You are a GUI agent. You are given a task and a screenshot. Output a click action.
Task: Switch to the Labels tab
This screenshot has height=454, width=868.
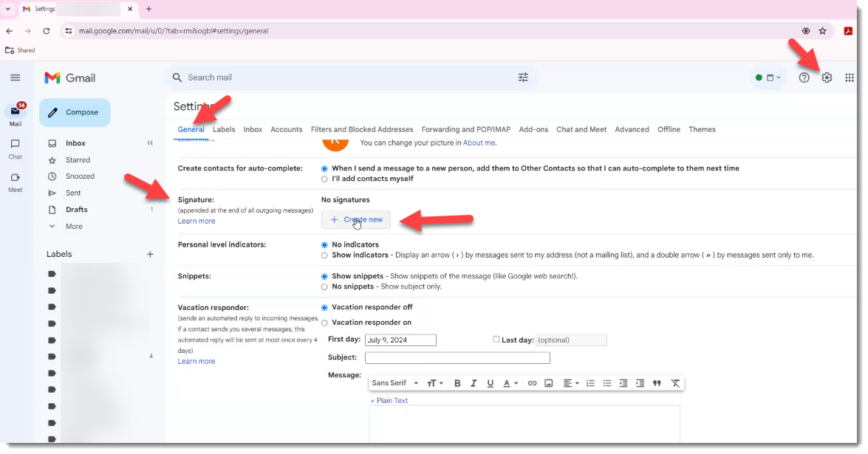point(224,129)
